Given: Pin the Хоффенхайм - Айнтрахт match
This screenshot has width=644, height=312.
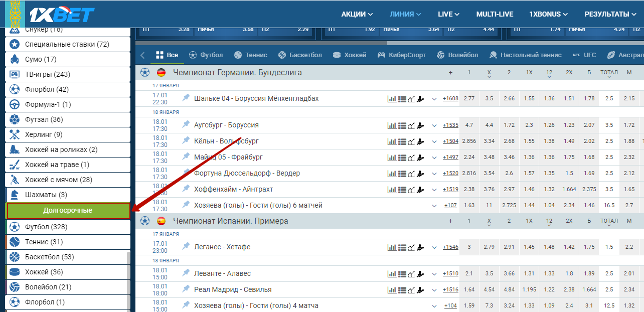Looking at the screenshot, I should [x=186, y=189].
